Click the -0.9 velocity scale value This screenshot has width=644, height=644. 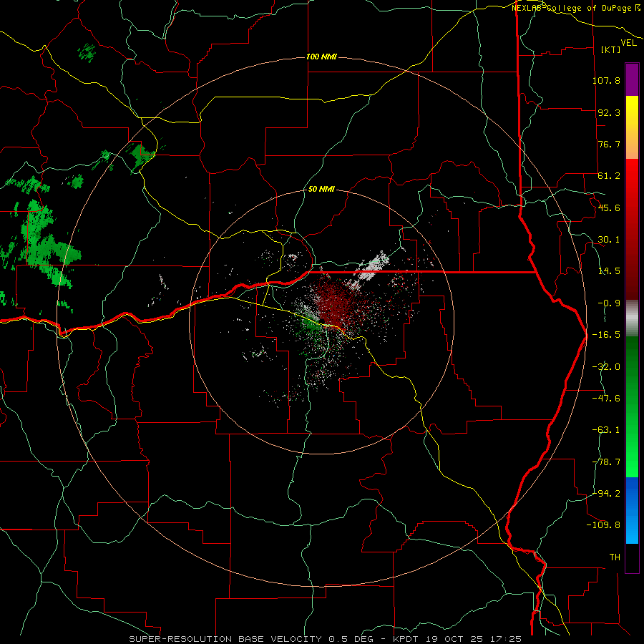(x=609, y=303)
